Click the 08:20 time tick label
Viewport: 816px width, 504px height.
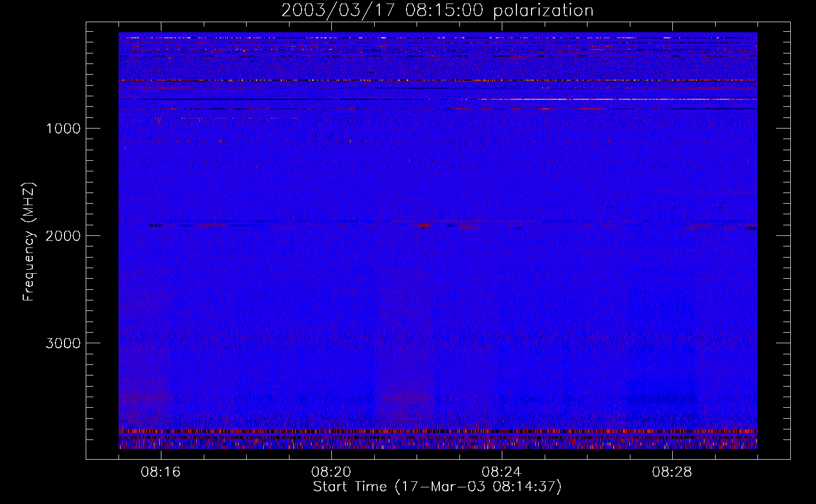tap(331, 472)
